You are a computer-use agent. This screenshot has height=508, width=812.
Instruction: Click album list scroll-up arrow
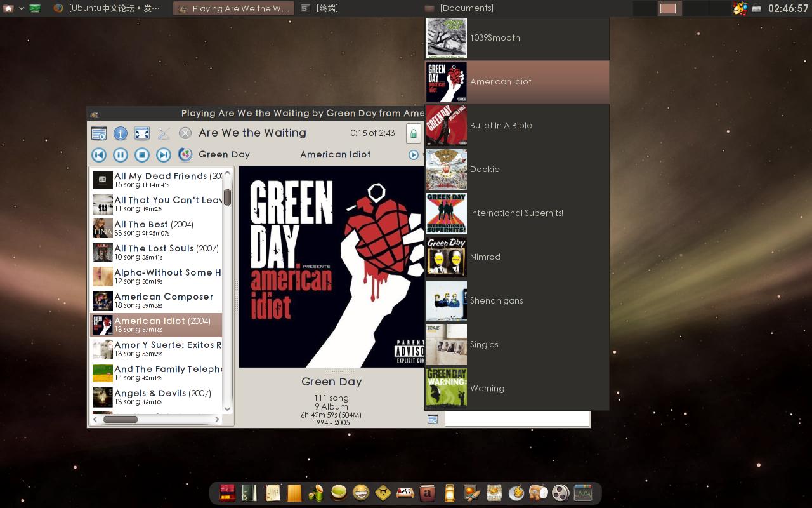click(x=228, y=173)
